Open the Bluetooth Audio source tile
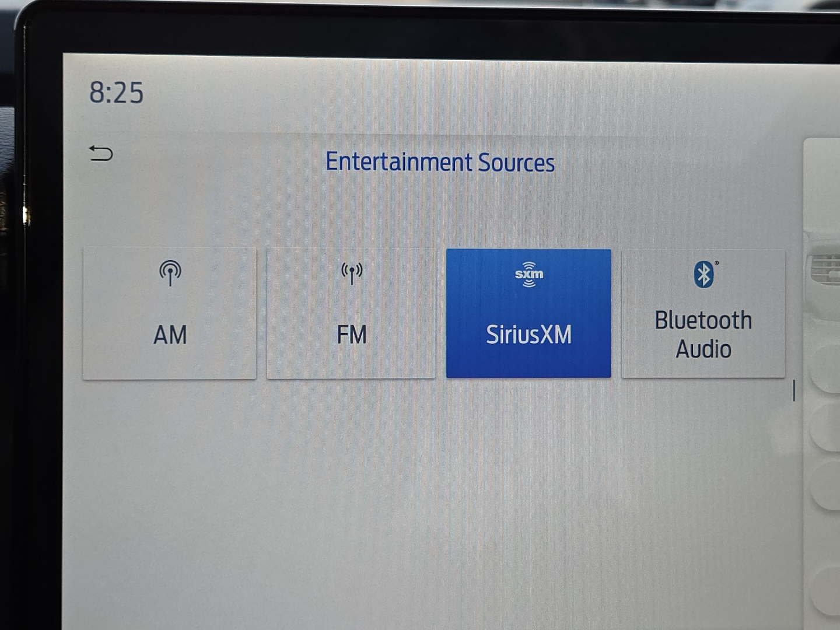Screen dimensions: 840x630 pos(703,313)
